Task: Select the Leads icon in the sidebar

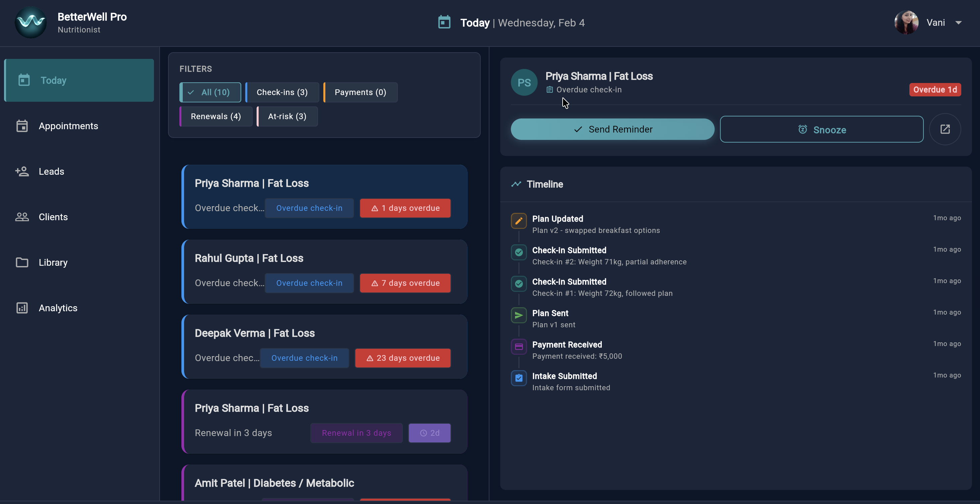Action: 22,171
